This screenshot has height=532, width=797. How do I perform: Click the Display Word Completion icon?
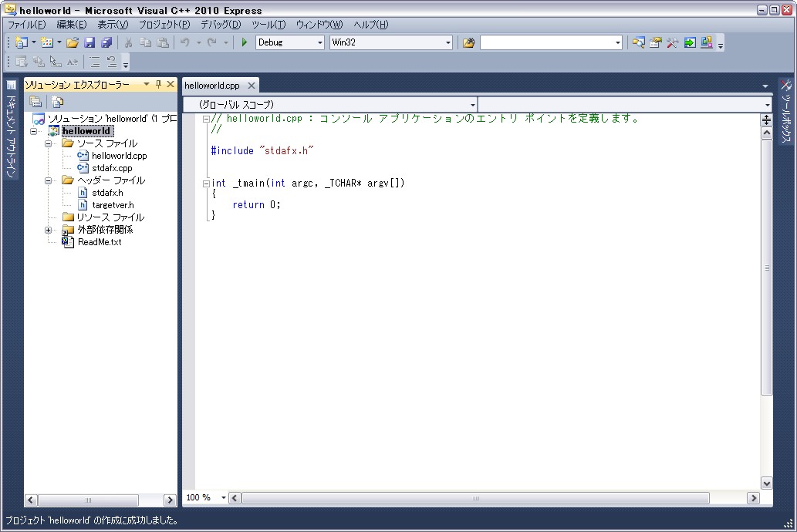[x=73, y=62]
